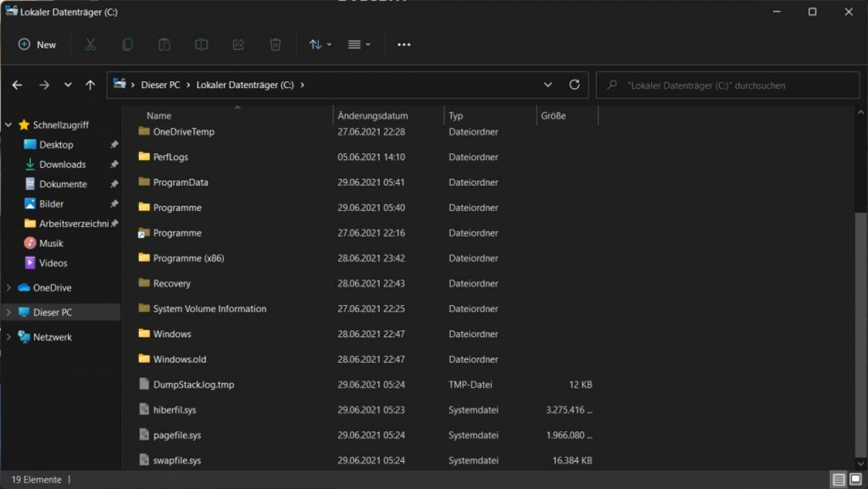This screenshot has width=868, height=489.
Task: Open Bilder in quick access
Action: [x=52, y=203]
